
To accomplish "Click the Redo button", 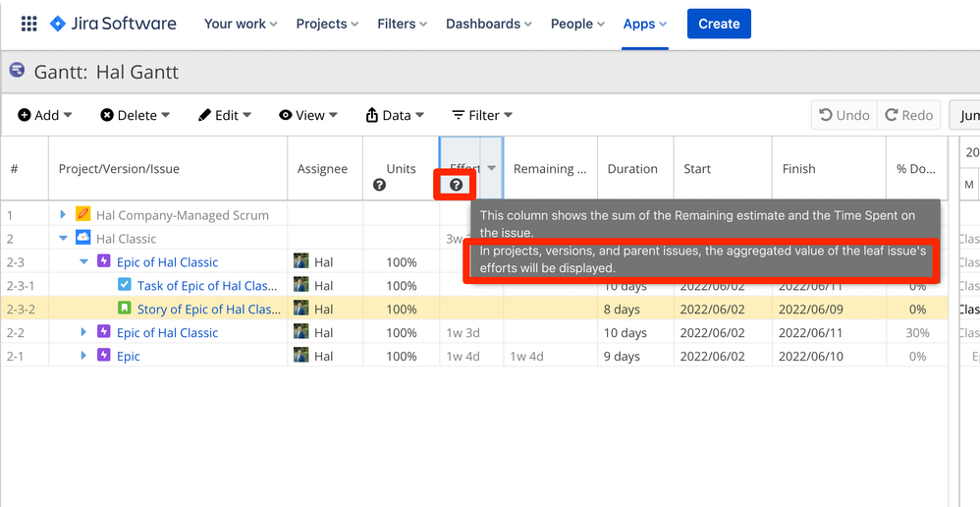I will 908,115.
